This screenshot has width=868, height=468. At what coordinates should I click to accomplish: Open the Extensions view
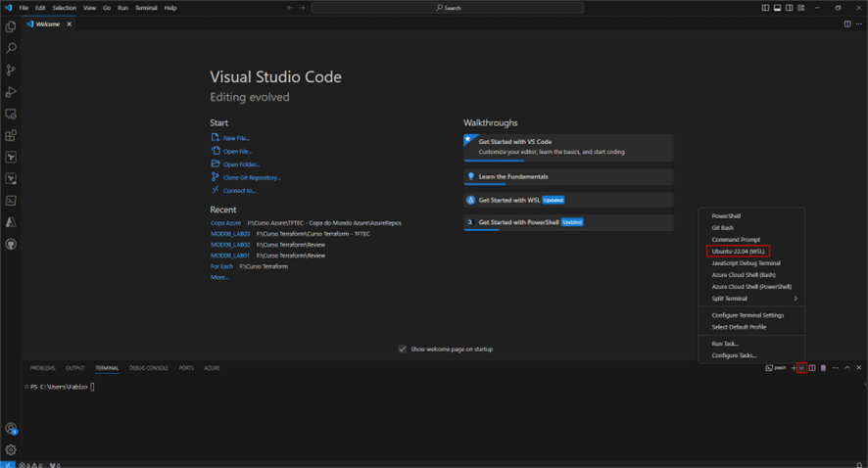coord(11,135)
